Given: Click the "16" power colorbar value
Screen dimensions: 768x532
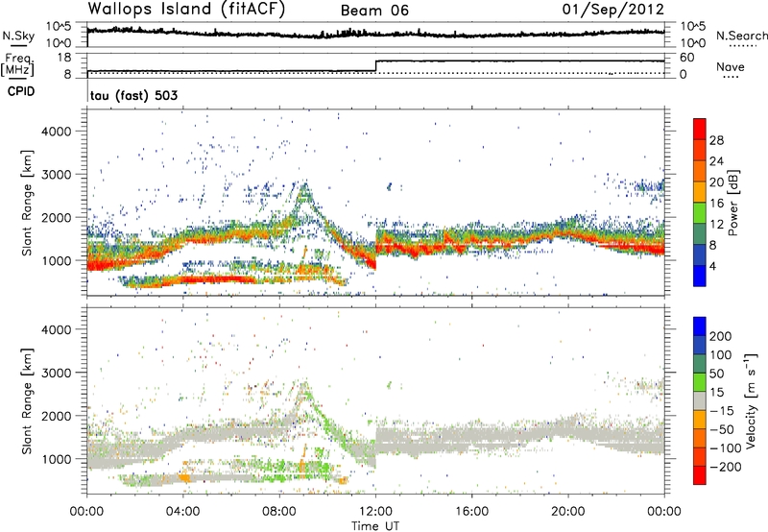Looking at the screenshot, I should tap(716, 204).
